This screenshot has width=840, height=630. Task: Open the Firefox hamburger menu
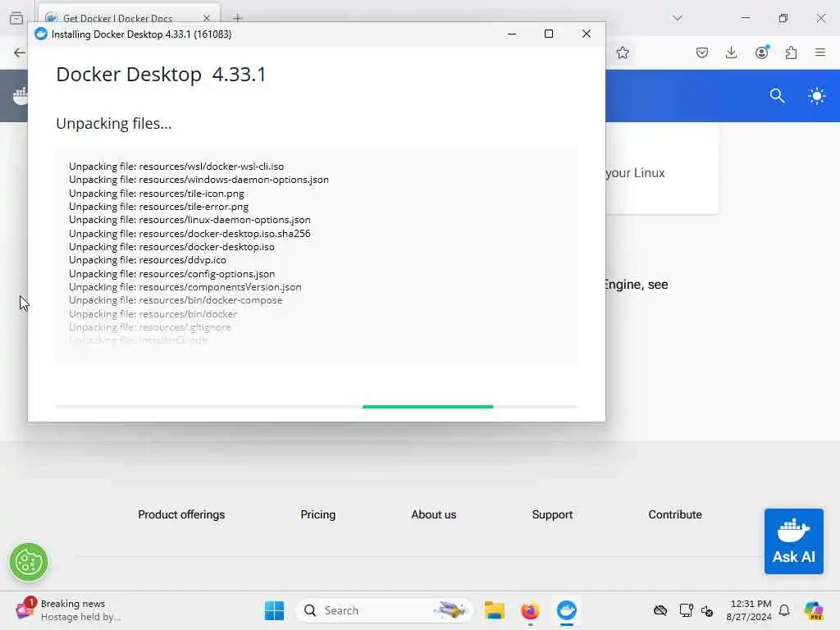[x=820, y=52]
